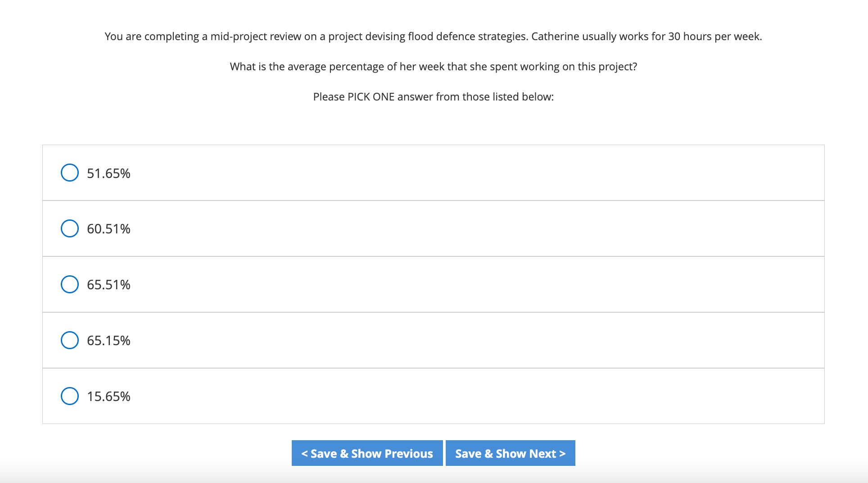The height and width of the screenshot is (483, 868).
Task: Mark the 65.51% radio circle
Action: coord(70,284)
